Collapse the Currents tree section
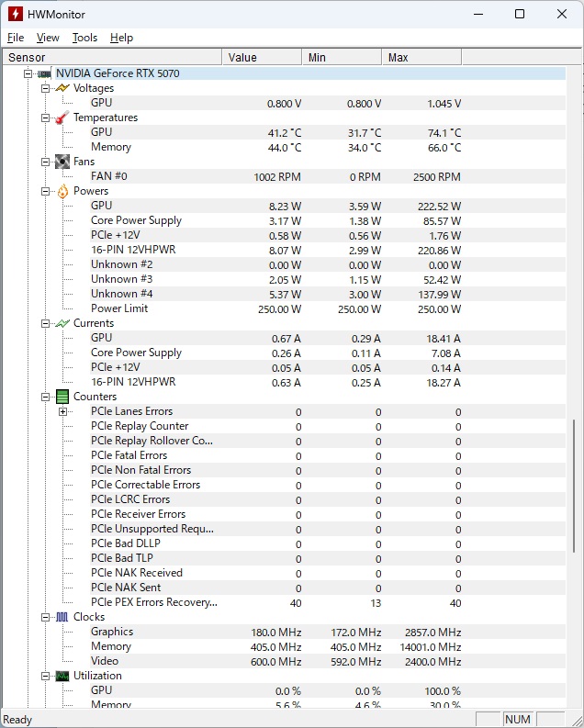The width and height of the screenshot is (584, 728). pos(45,323)
